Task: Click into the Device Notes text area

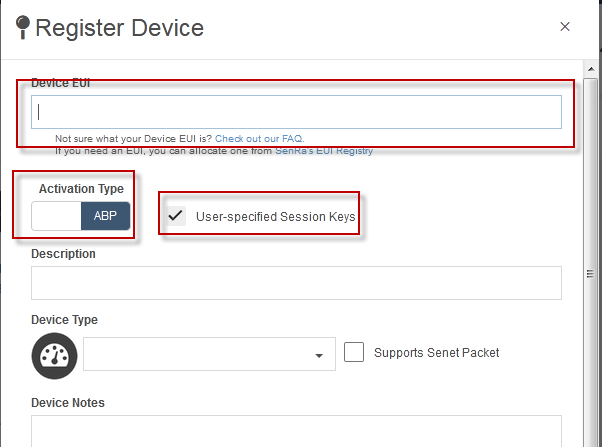Action: tap(296, 431)
